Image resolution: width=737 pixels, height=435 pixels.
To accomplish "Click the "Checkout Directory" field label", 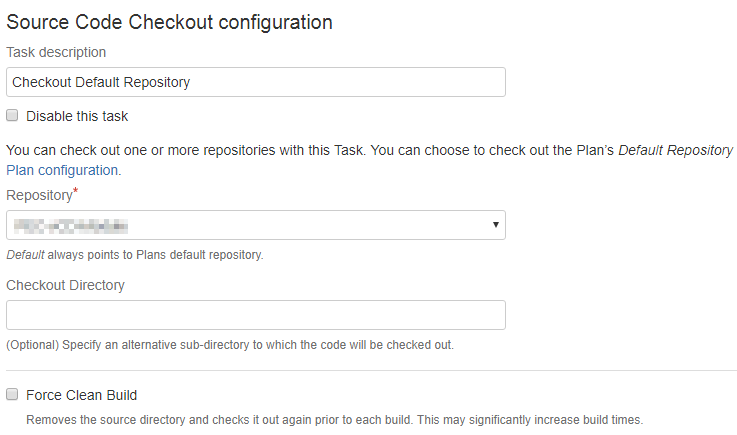I will [x=65, y=285].
